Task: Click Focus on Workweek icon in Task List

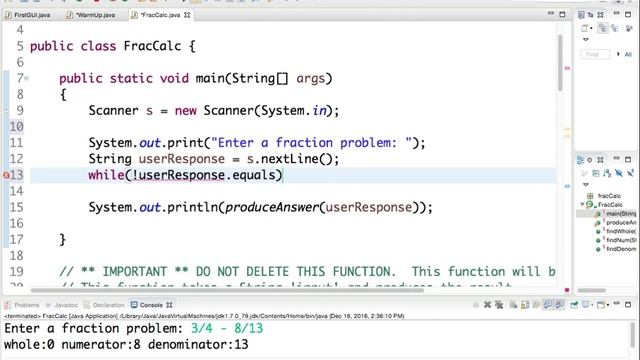Action: [629, 28]
